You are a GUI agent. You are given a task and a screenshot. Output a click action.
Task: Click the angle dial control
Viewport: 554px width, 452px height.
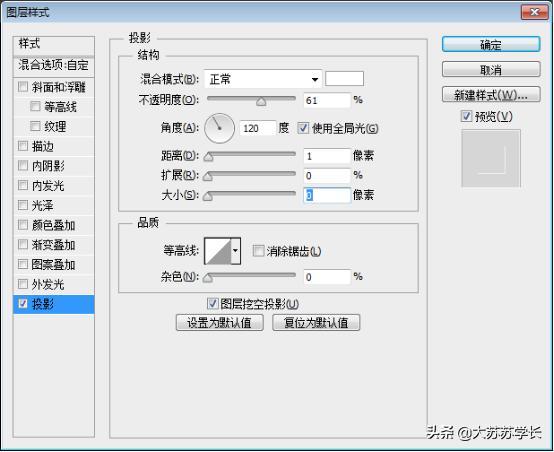(x=219, y=128)
